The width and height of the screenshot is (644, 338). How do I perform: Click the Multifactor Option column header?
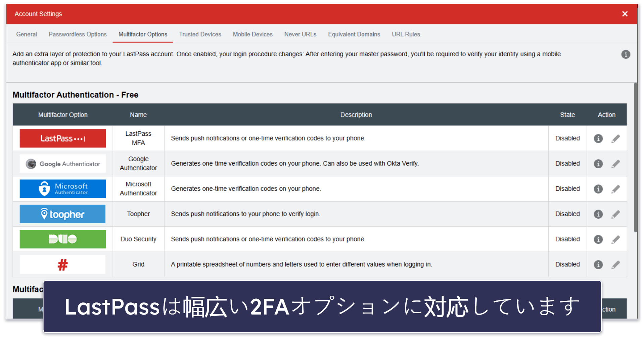click(x=63, y=115)
